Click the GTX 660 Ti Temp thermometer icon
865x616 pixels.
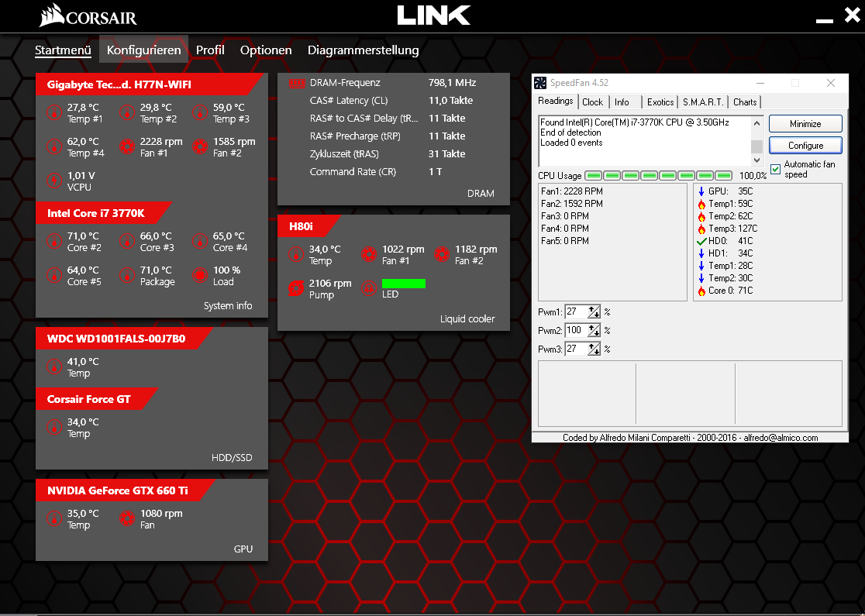coord(54,519)
